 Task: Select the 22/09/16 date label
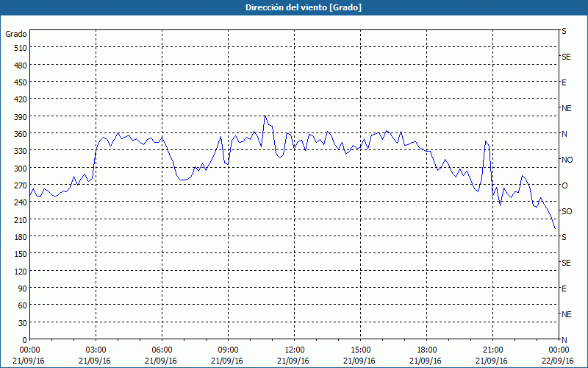pos(558,361)
